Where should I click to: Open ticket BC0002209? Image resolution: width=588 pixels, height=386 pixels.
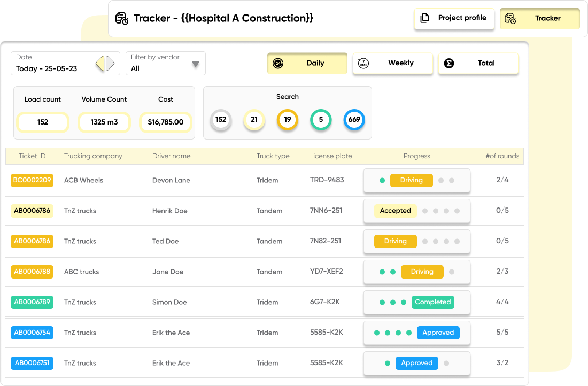point(32,180)
